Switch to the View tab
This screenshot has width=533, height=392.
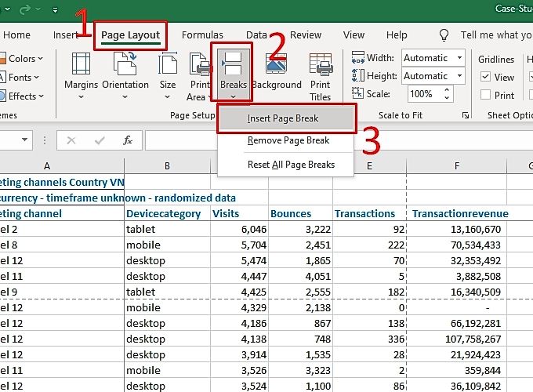click(354, 35)
